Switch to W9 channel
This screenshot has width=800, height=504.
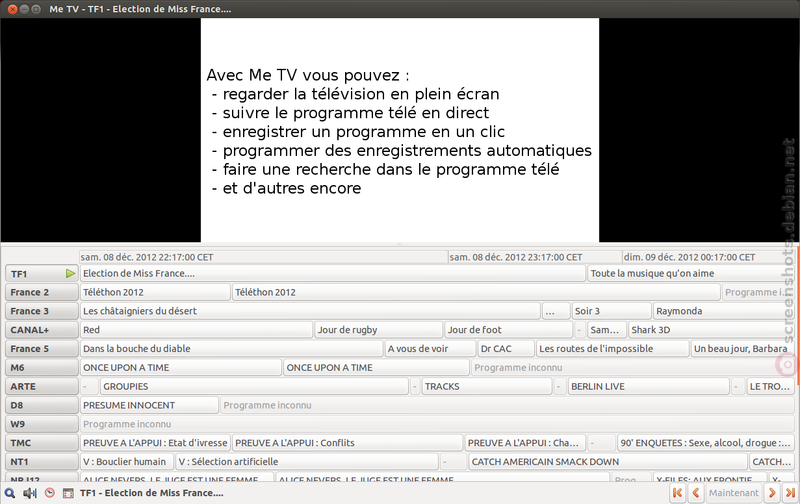pyautogui.click(x=41, y=424)
